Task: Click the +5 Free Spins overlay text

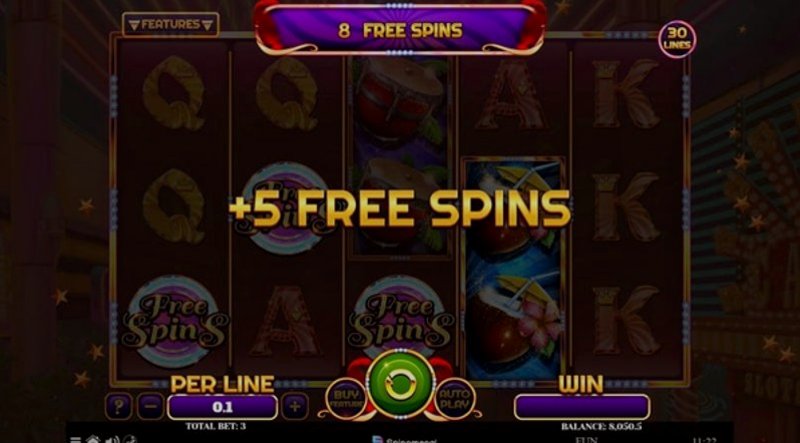Action: point(399,208)
